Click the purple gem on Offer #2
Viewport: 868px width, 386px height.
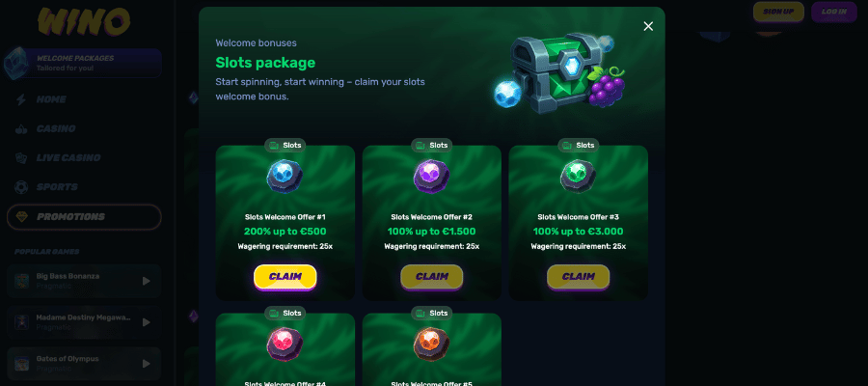click(432, 176)
